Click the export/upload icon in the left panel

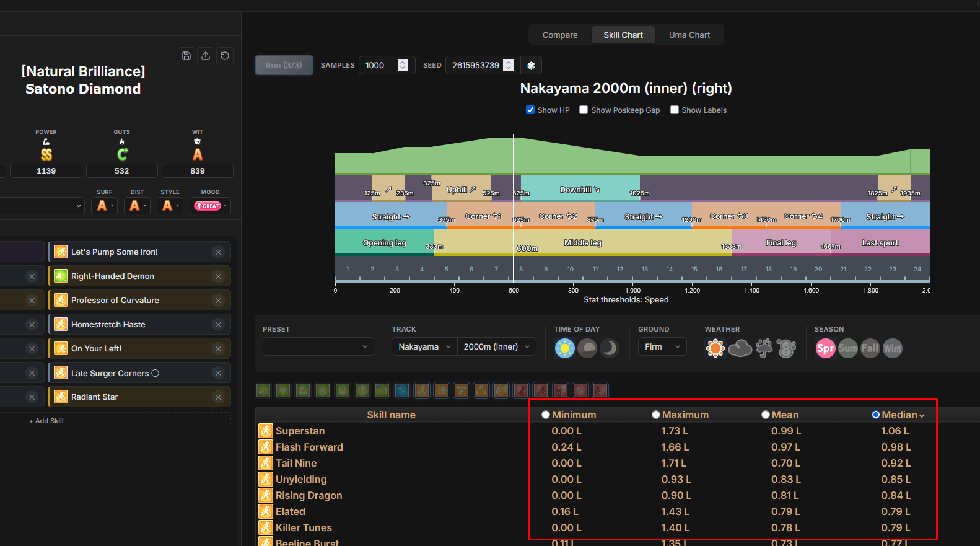(x=206, y=56)
